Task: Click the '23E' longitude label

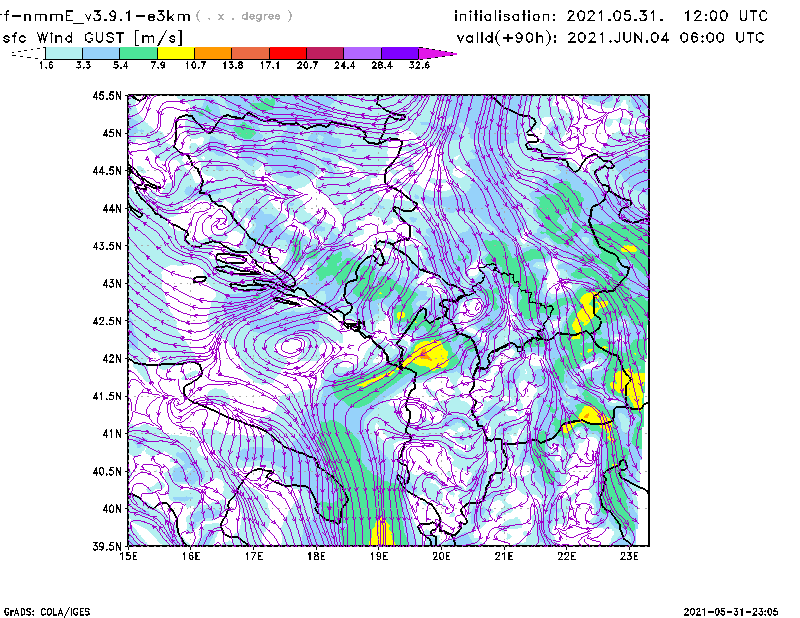Action: click(x=629, y=556)
